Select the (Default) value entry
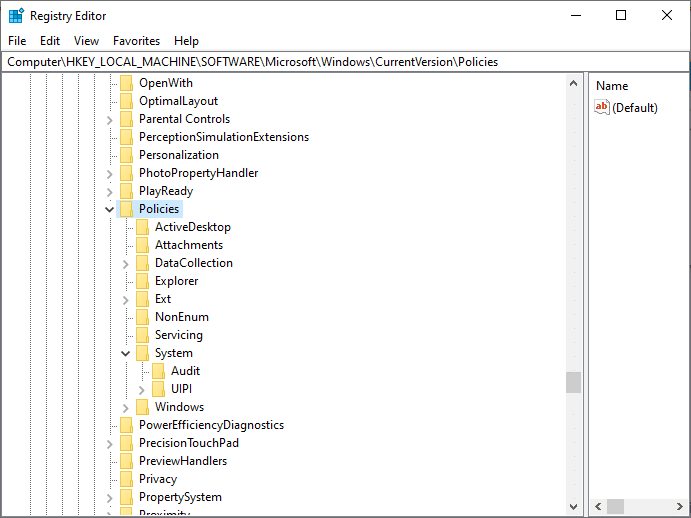 pyautogui.click(x=635, y=108)
